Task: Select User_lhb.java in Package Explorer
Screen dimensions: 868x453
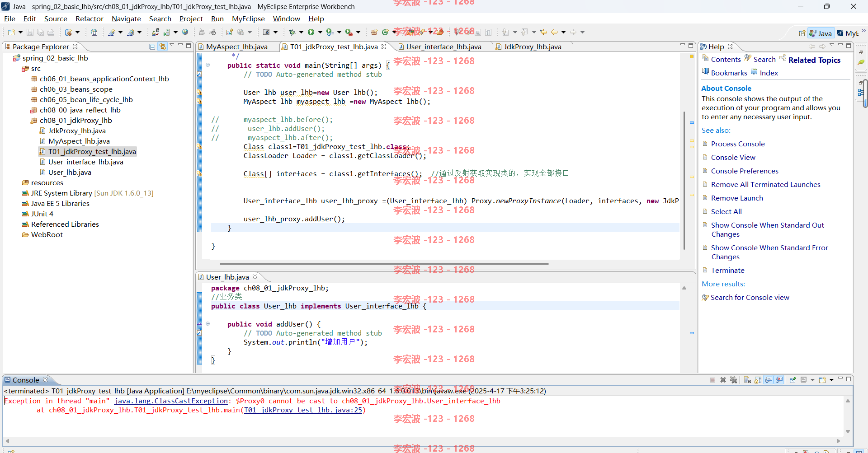Action: pos(70,172)
